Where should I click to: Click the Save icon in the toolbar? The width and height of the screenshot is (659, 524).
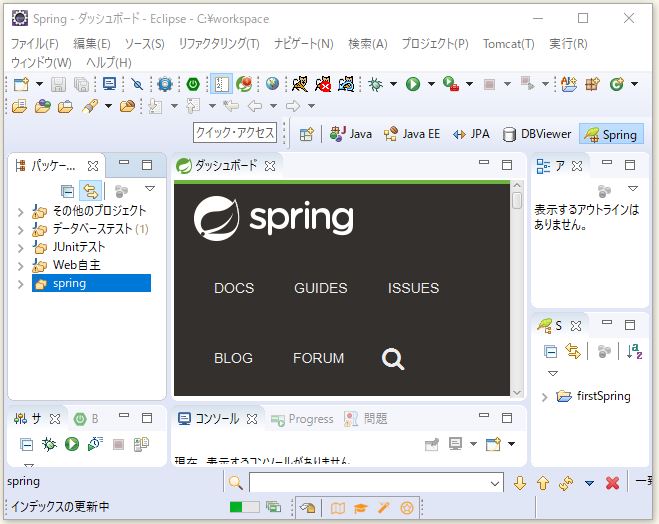[58, 84]
